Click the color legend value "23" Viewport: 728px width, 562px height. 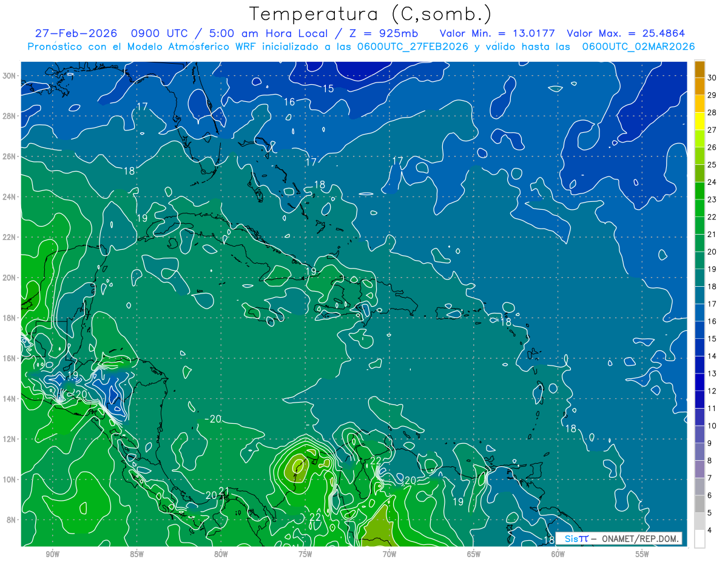point(712,199)
